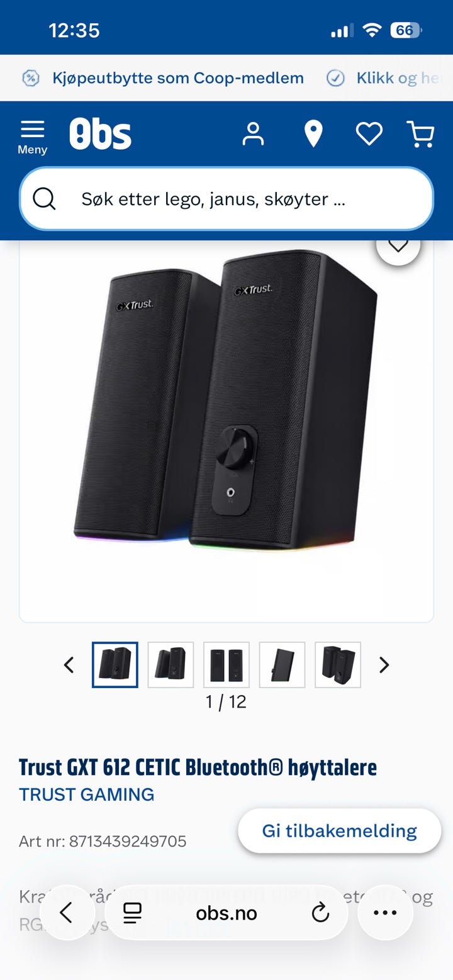Screen dimensions: 453x980
Task: Go back with the browser back arrow
Action: 66,913
